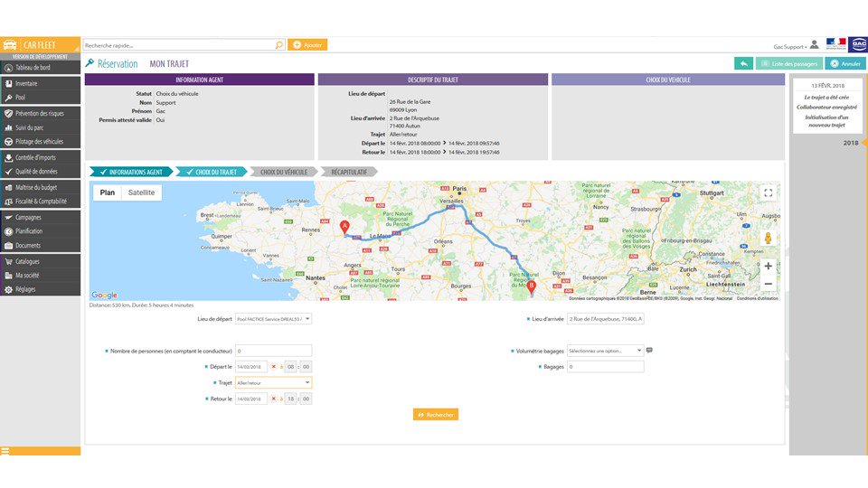This screenshot has width=868, height=488.
Task: Open the Catalogues sidebar section
Action: coord(40,261)
